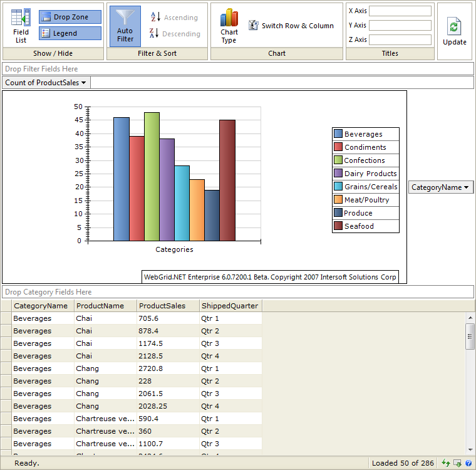Open the CategoryName field dropdown
Screen dimensions: 476x470
pyautogui.click(x=441, y=187)
